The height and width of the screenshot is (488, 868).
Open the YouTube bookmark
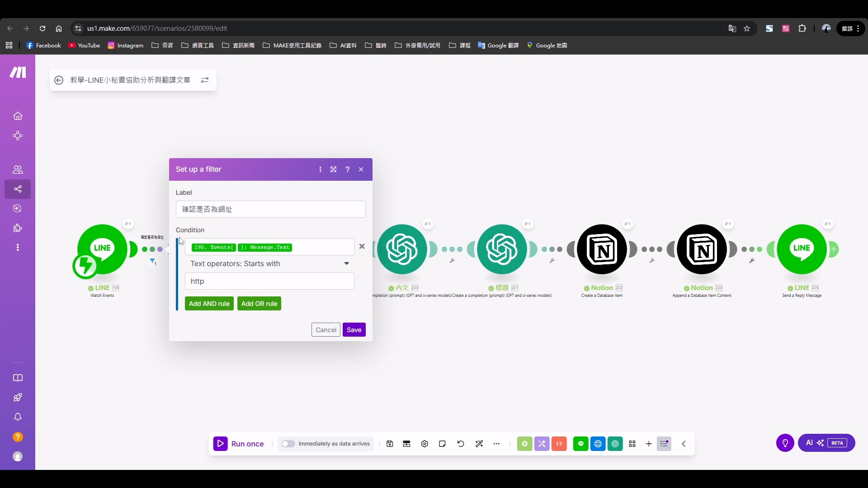[x=84, y=46]
